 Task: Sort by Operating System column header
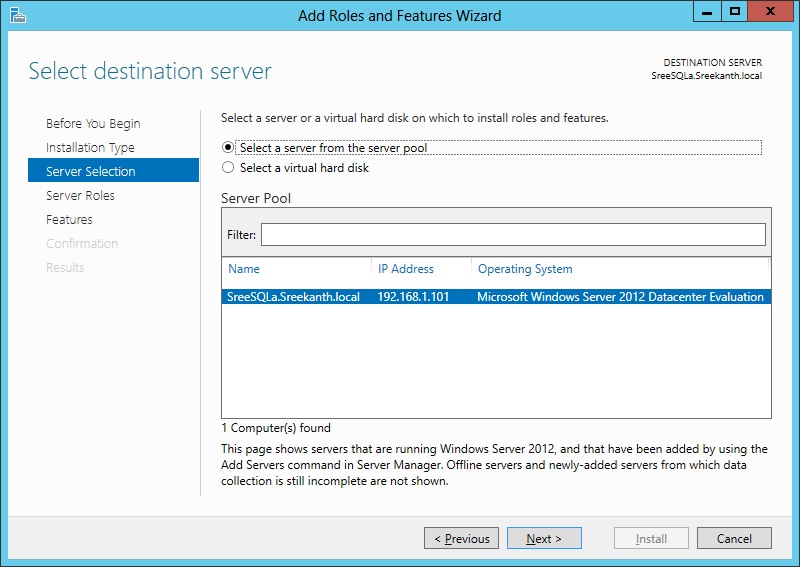(525, 269)
